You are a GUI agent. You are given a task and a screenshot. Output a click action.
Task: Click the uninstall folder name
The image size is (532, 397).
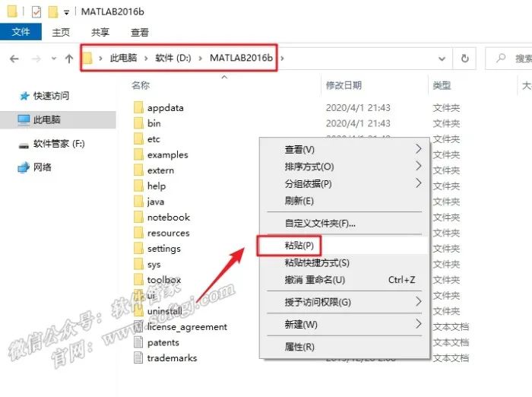tap(165, 311)
